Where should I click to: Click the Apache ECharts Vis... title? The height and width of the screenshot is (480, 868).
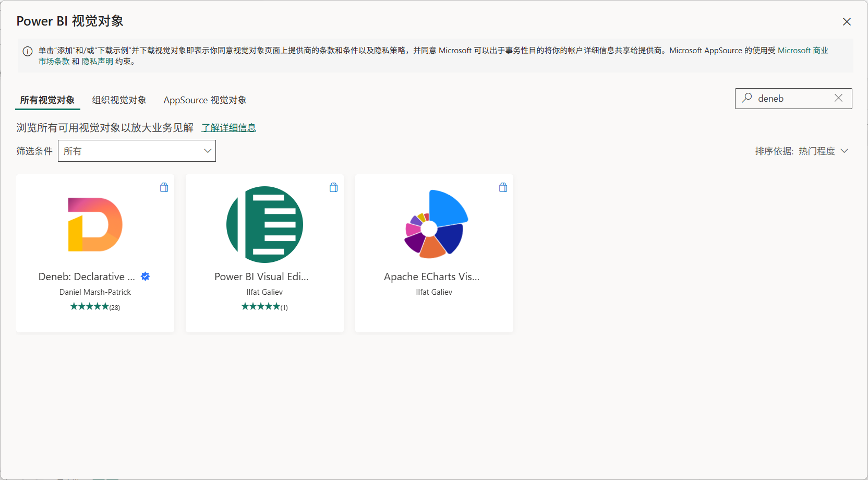(x=431, y=277)
